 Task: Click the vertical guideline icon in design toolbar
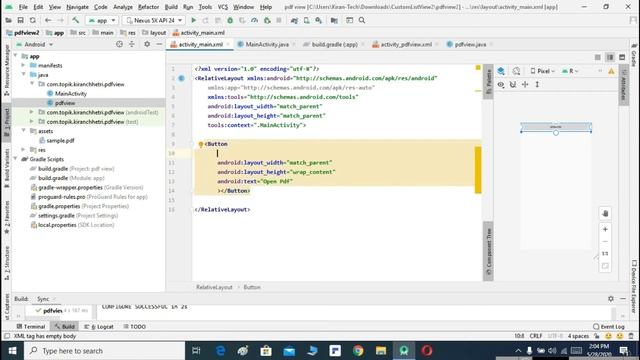tap(537, 84)
